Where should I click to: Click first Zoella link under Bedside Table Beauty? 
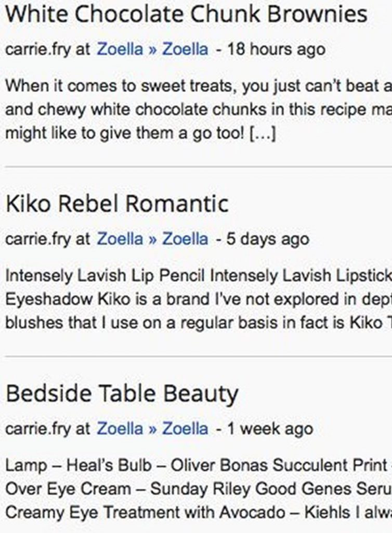(x=120, y=428)
